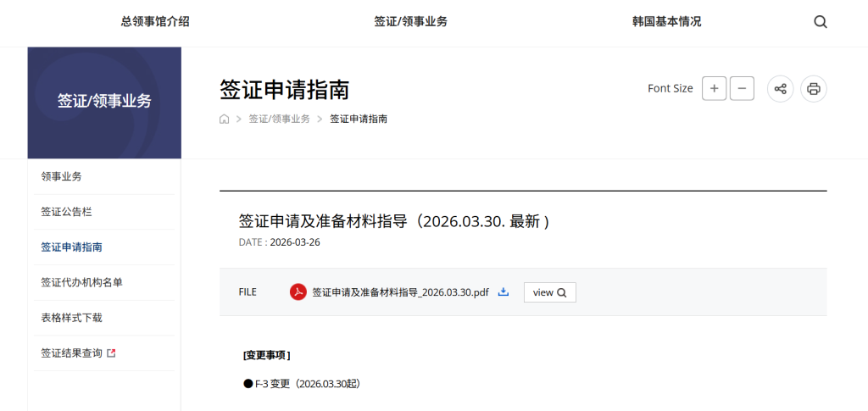Screen dimensions: 868x411
Task: Click the share icon
Action: (780, 88)
